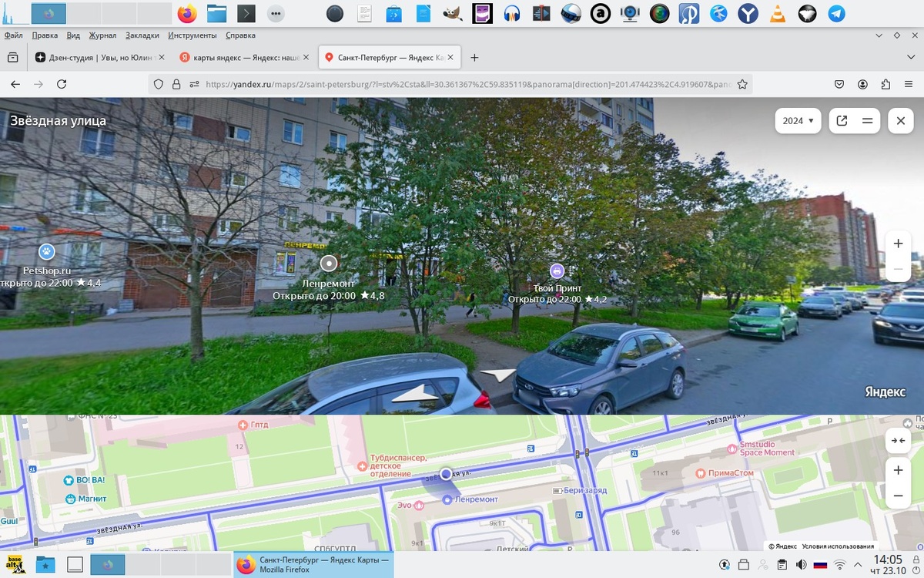Close the Санкт-Петербург Яндекс Карты tab

(x=451, y=57)
